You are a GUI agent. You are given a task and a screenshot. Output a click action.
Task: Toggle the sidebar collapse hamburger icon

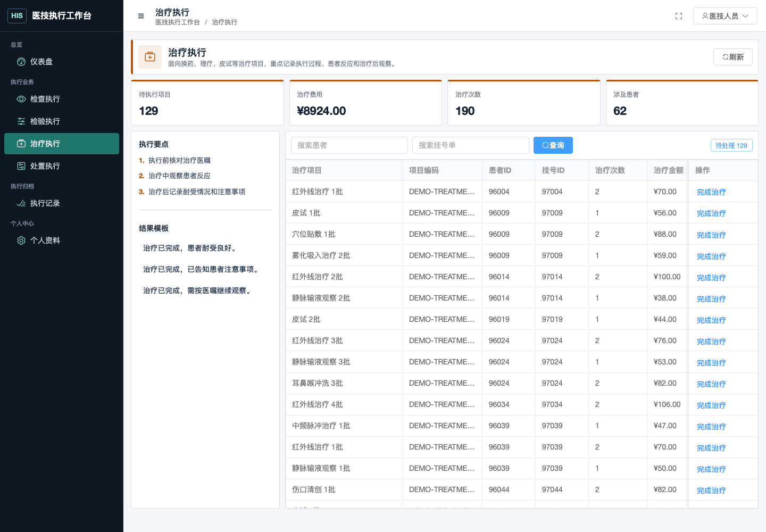click(x=141, y=16)
